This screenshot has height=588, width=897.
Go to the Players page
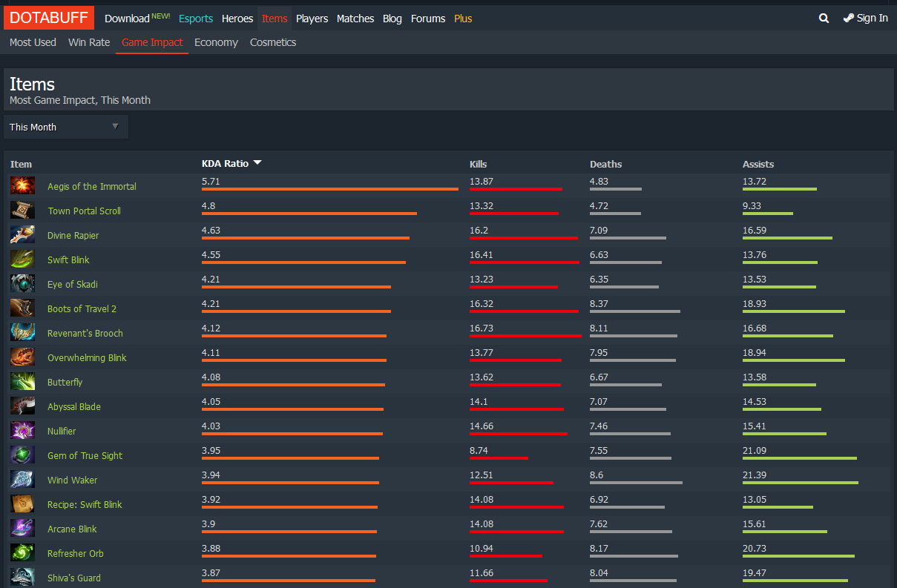312,19
